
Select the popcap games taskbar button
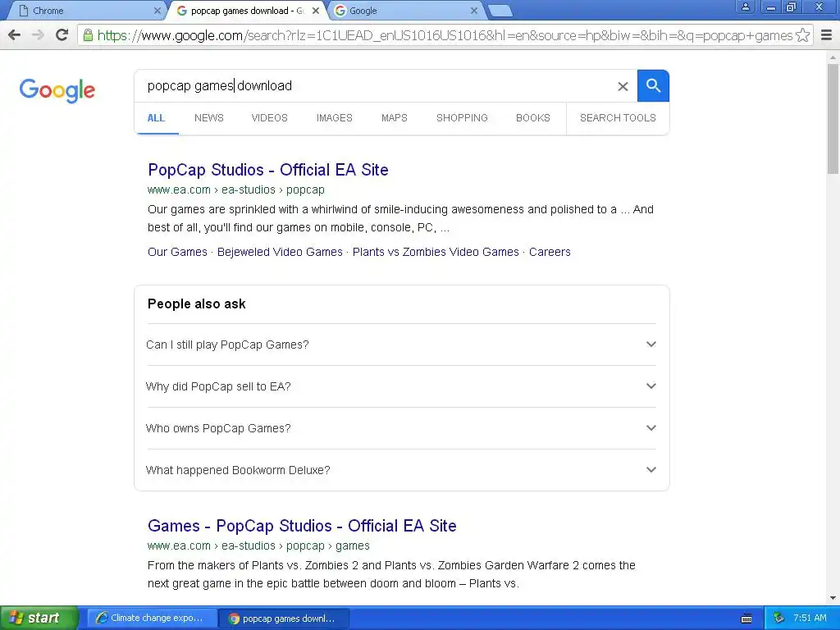coord(284,618)
